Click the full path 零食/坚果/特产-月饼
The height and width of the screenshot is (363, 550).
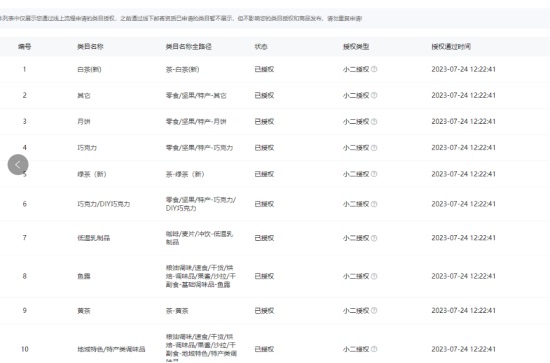196,122
